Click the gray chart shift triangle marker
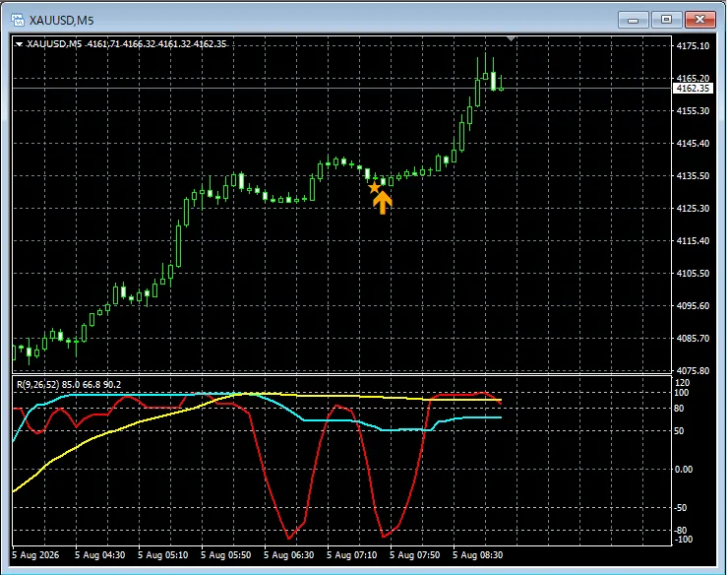Viewport: 728px width, 575px height. pyautogui.click(x=512, y=39)
